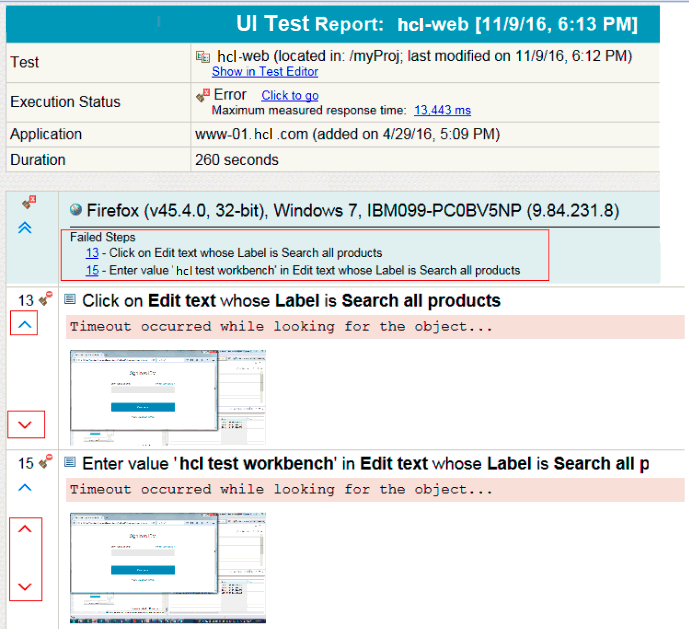Image resolution: width=689 pixels, height=629 pixels.
Task: Click the step type icon for step 13
Action: click(x=70, y=299)
